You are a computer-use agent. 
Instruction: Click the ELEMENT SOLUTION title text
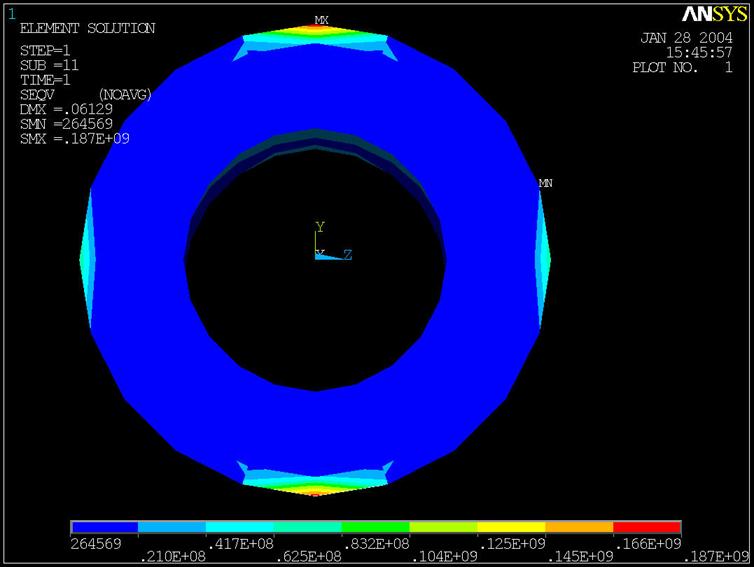[x=88, y=28]
